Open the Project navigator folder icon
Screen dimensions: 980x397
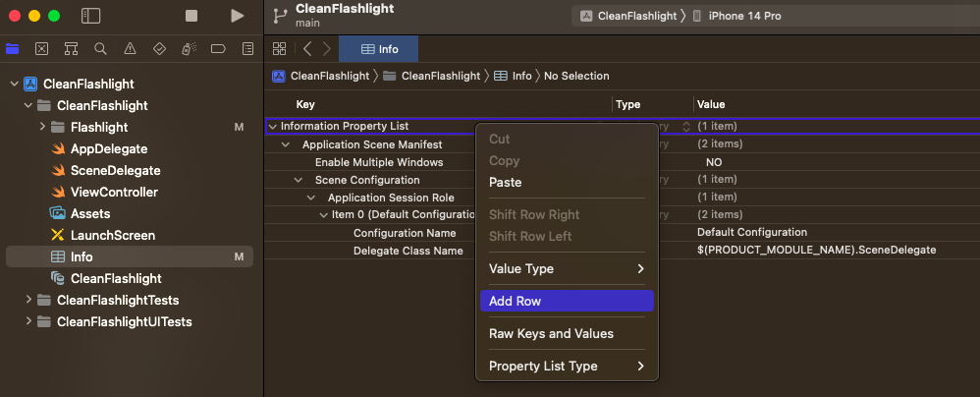coord(12,49)
